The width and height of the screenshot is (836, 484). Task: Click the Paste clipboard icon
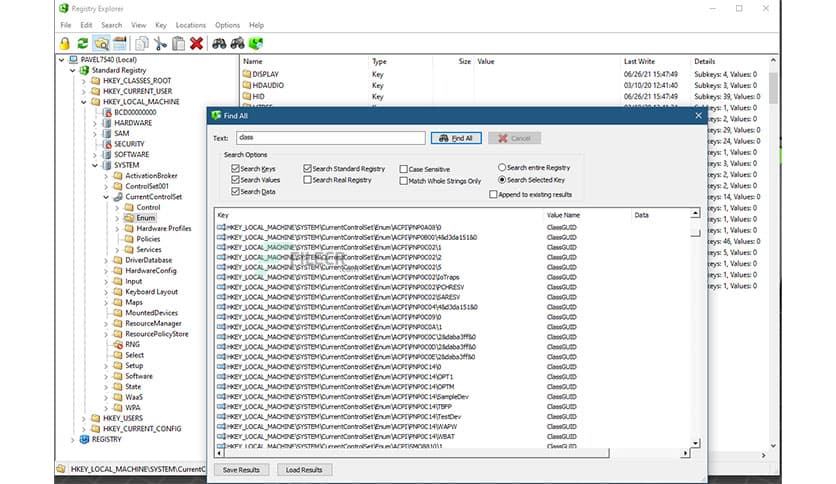pyautogui.click(x=179, y=43)
